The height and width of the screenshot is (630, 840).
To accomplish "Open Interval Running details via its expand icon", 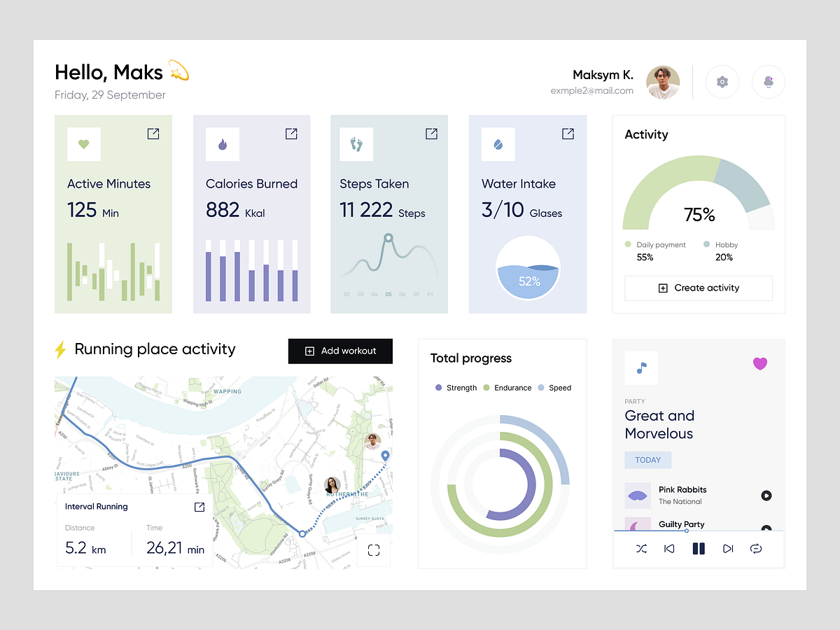I will pos(198,506).
